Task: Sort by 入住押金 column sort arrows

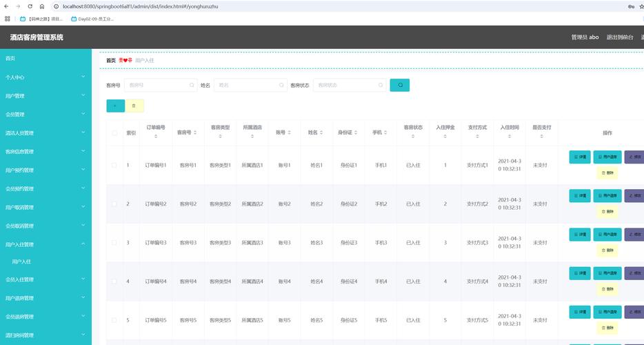Action: (x=445, y=137)
